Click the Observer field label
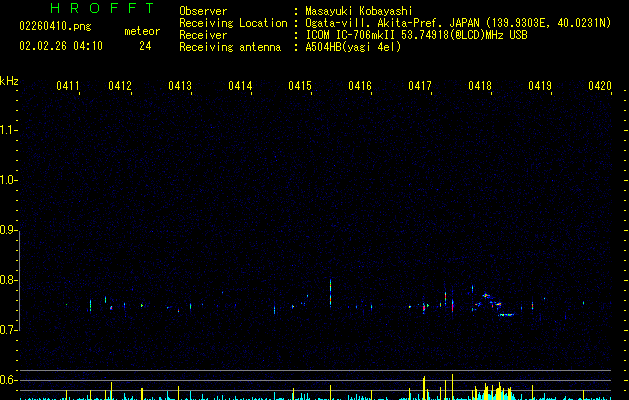This screenshot has width=629, height=400. (203, 11)
